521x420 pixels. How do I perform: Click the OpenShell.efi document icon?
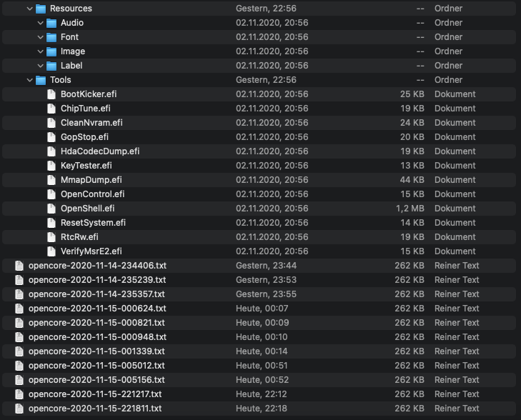click(51, 209)
